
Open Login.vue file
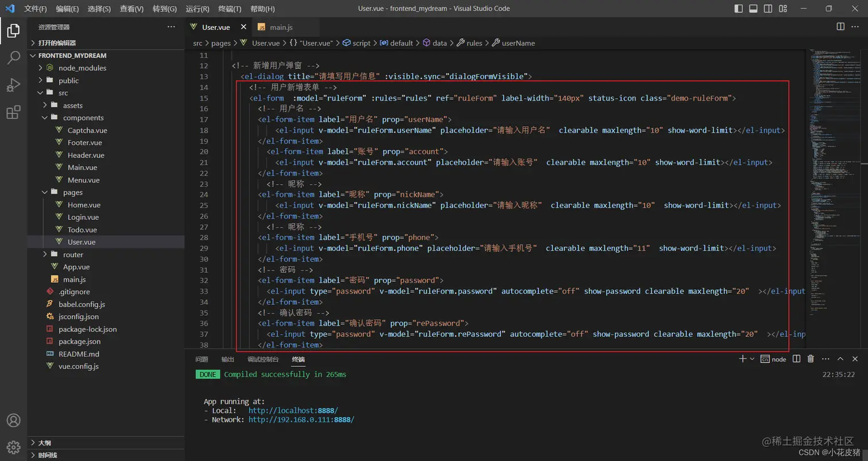point(106,217)
